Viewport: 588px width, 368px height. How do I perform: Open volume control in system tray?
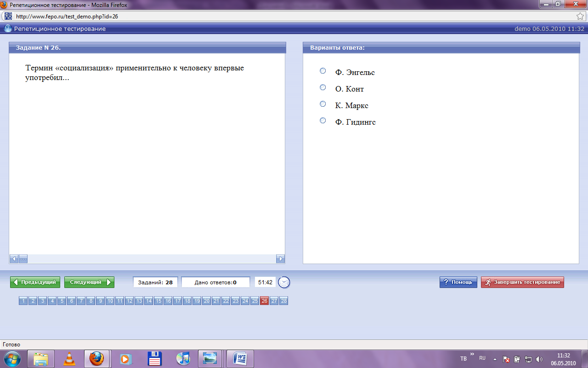click(x=539, y=359)
